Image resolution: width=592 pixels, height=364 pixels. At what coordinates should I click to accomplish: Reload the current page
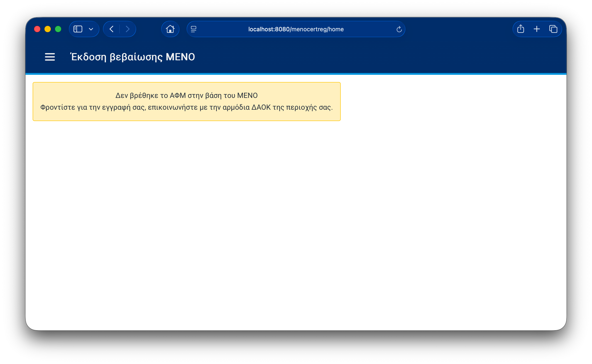[399, 29]
